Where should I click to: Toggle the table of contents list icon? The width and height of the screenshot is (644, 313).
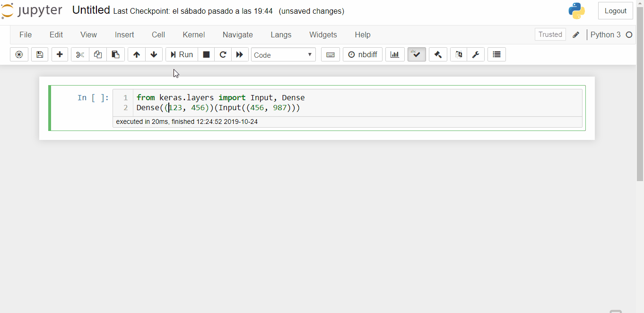pyautogui.click(x=496, y=54)
